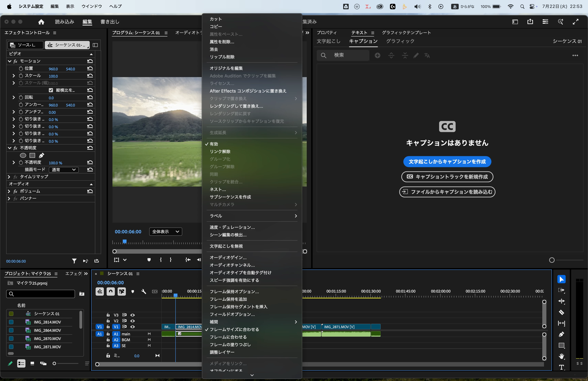Hide the V1 track output eye
Viewport: 588px width, 381px height.
tap(132, 327)
